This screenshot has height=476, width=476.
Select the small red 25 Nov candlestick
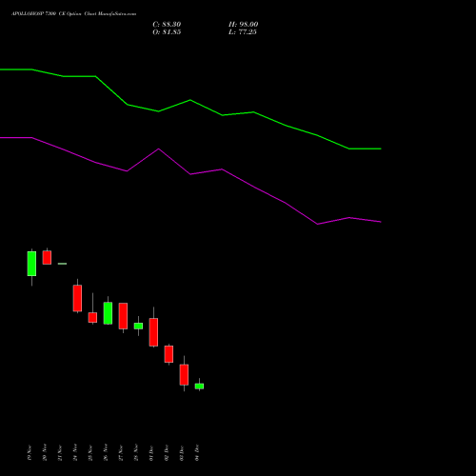92,317
